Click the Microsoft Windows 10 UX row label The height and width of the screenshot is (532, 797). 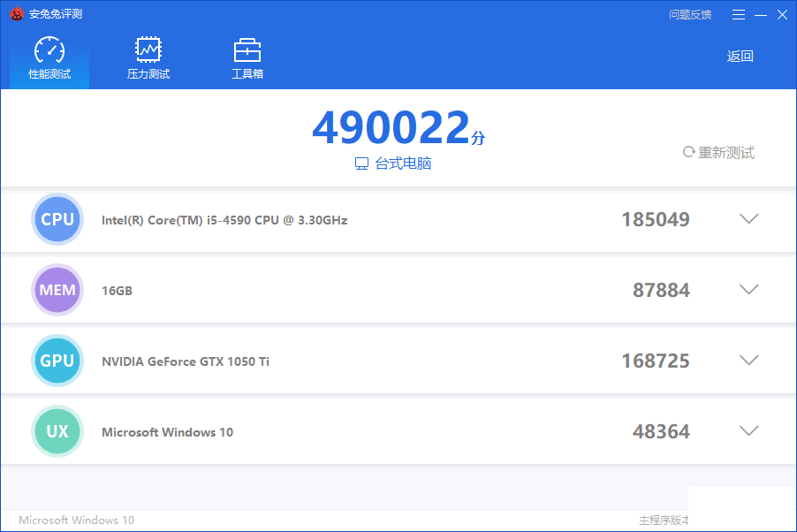[167, 432]
